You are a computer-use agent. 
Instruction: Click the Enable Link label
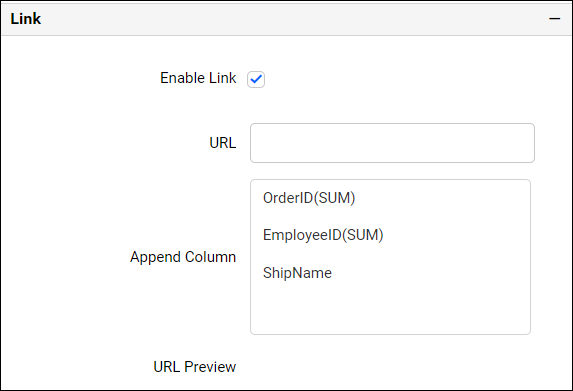[x=198, y=78]
